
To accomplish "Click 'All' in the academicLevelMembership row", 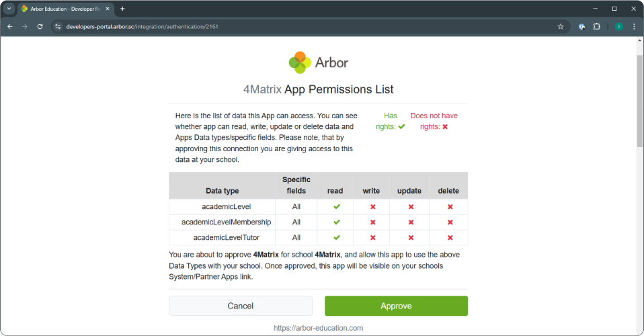I will (296, 222).
